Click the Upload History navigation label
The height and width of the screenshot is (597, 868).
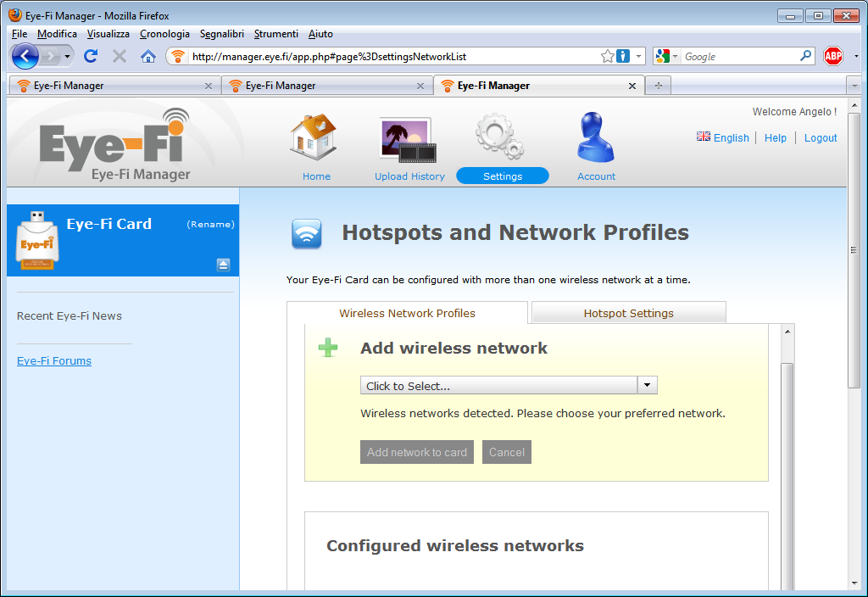409,176
